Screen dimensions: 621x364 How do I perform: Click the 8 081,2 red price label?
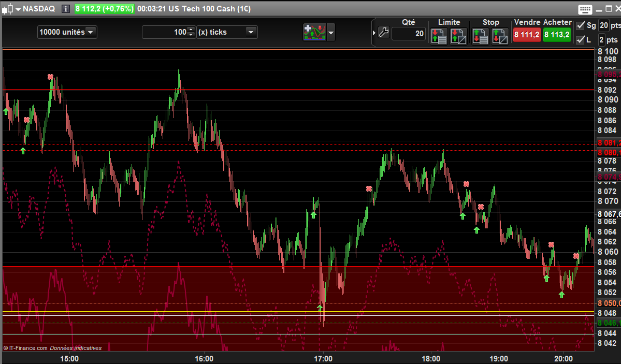coord(609,143)
